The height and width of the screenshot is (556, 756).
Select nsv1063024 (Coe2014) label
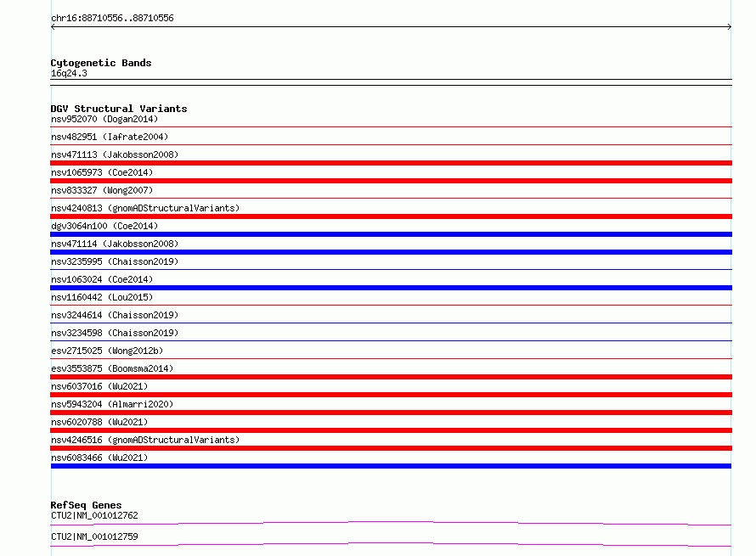pos(102,279)
